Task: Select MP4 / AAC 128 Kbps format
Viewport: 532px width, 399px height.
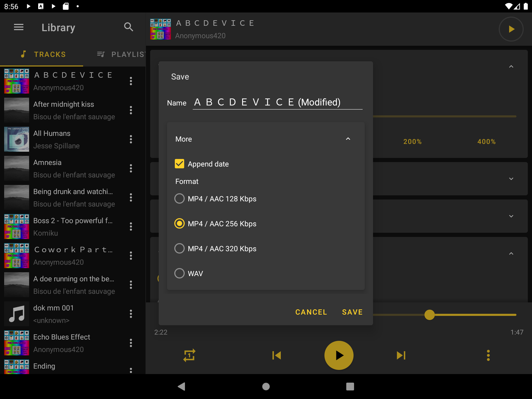Action: (x=179, y=199)
